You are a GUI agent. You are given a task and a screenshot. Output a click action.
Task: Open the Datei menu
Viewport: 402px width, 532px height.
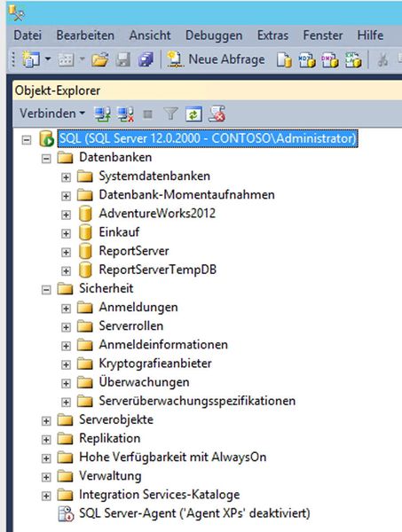[28, 35]
